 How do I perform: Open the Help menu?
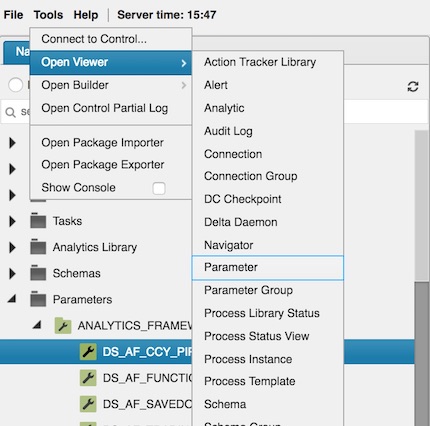click(x=86, y=15)
